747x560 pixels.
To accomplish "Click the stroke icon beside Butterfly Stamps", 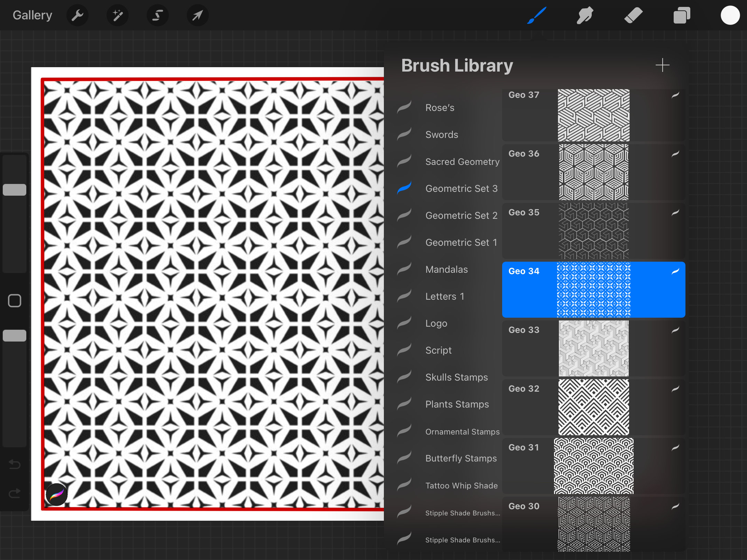I will pyautogui.click(x=404, y=458).
